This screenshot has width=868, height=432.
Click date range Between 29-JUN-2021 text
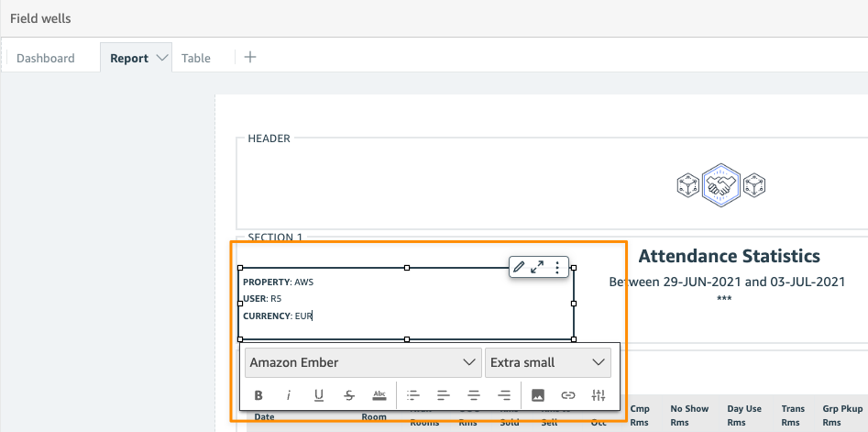pyautogui.click(x=727, y=282)
